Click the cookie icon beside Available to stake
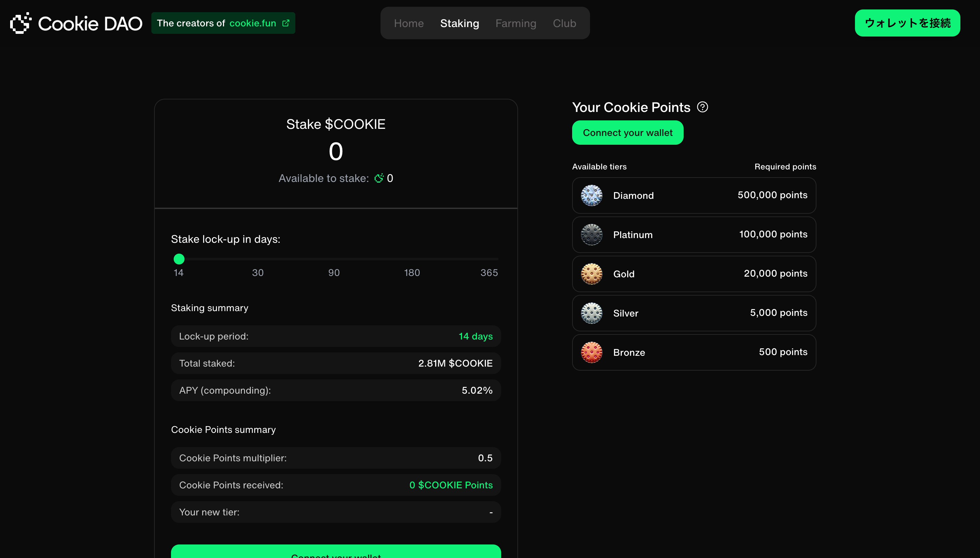Image resolution: width=980 pixels, height=558 pixels. 379,178
